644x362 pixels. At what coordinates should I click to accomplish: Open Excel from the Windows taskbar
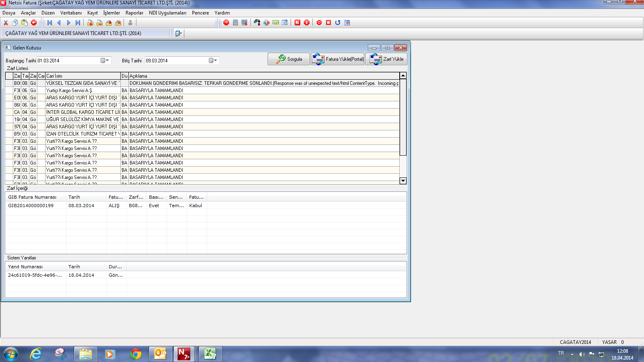[210, 354]
